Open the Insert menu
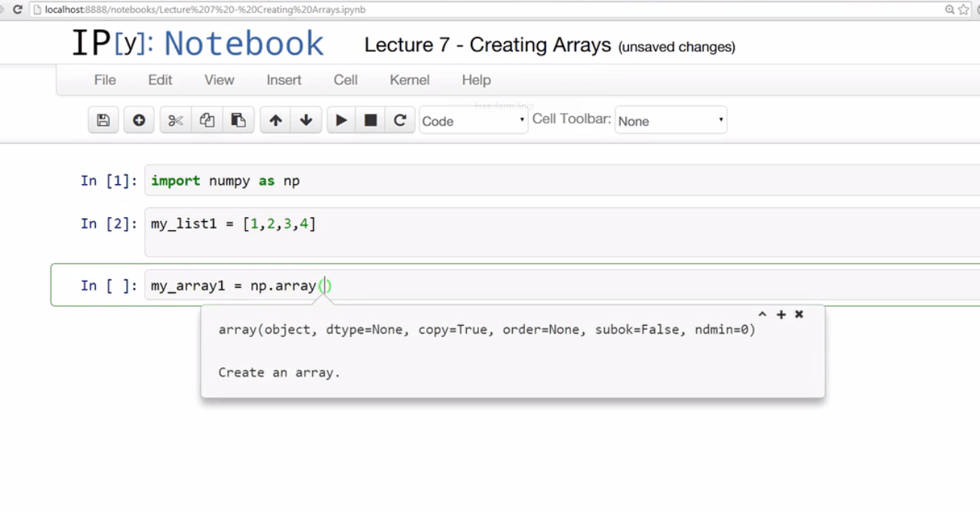Screen dimensions: 980x512 pos(284,80)
